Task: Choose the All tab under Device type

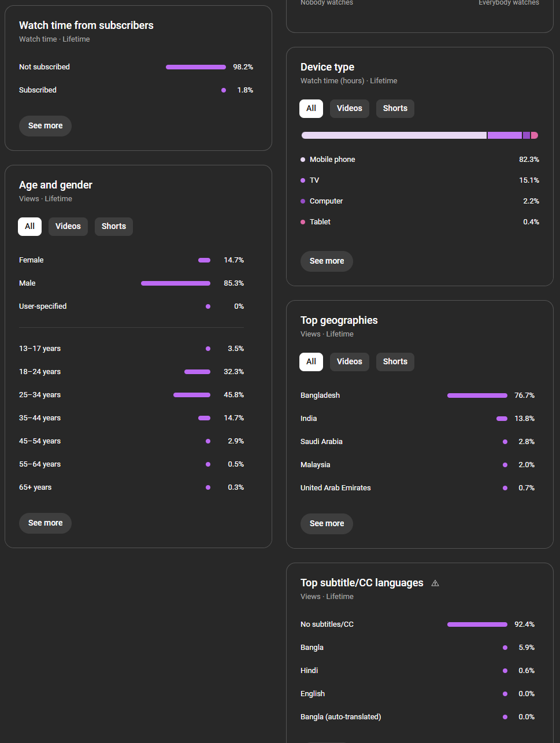Action: [x=311, y=109]
